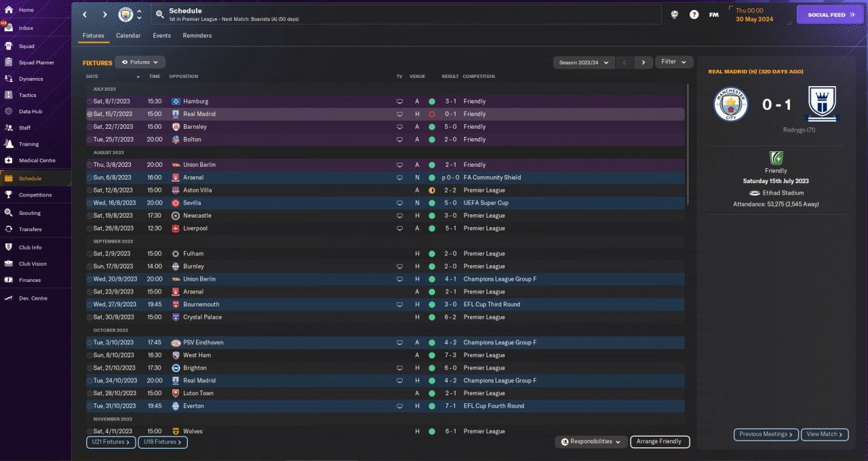
Task: Open the Finances sidebar icon
Action: (x=9, y=280)
